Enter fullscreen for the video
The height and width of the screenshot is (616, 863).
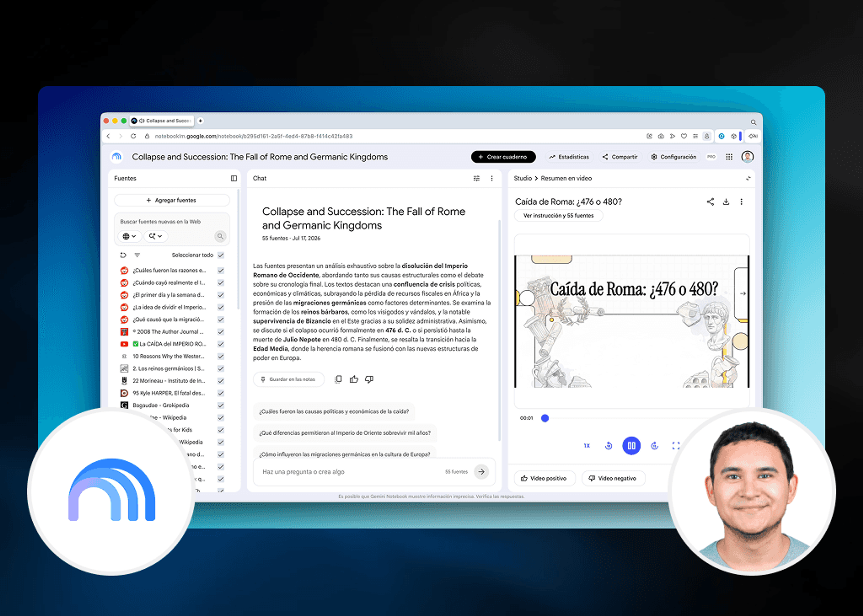(x=676, y=446)
